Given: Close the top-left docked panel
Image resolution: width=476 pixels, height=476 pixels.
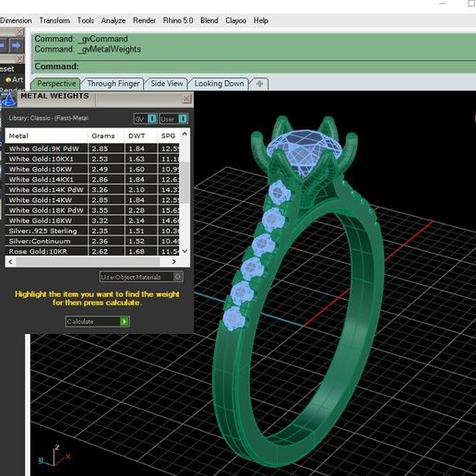Looking at the screenshot, I should [x=19, y=32].
